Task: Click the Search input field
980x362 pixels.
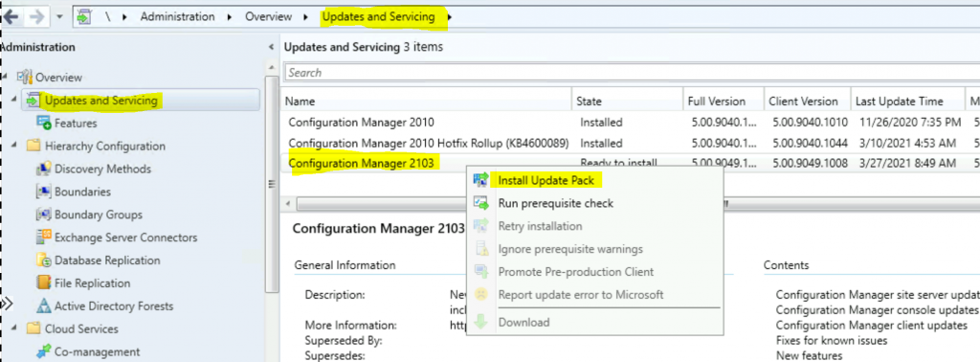Action: [632, 73]
